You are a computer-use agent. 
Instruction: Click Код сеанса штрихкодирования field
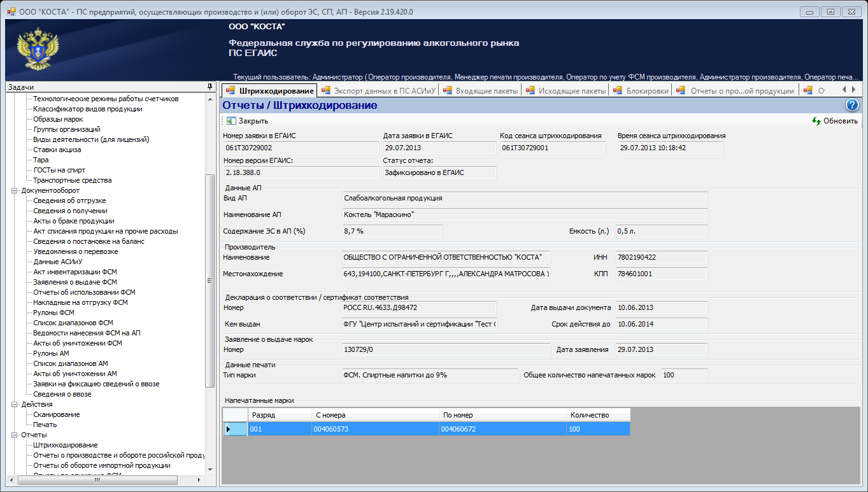(553, 148)
